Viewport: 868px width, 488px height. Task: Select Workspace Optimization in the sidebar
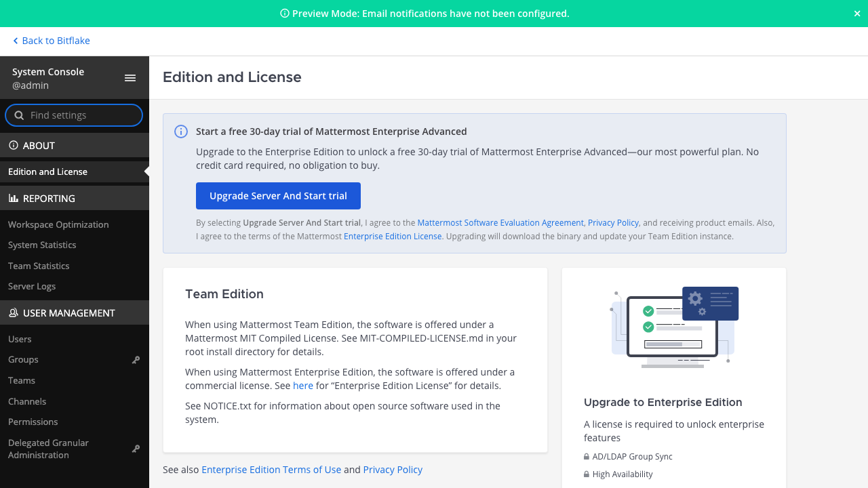tap(58, 224)
